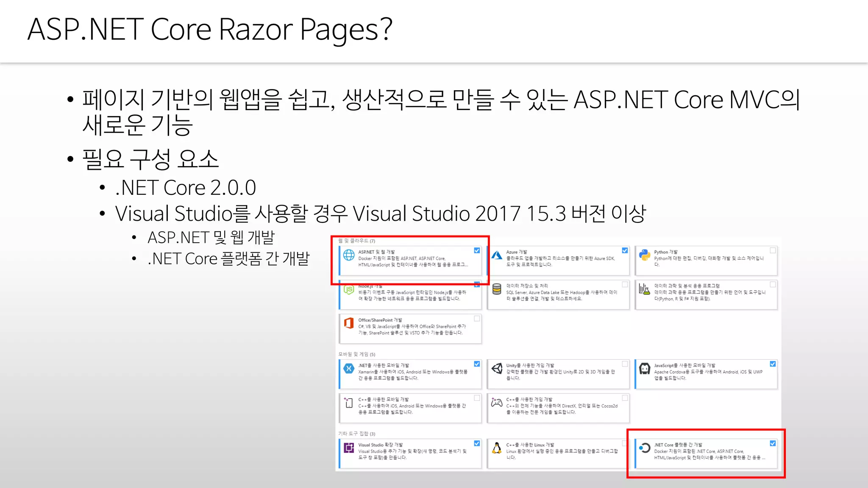Click the Azure development logo icon
Screen dimensions: 868x488
coord(497,255)
